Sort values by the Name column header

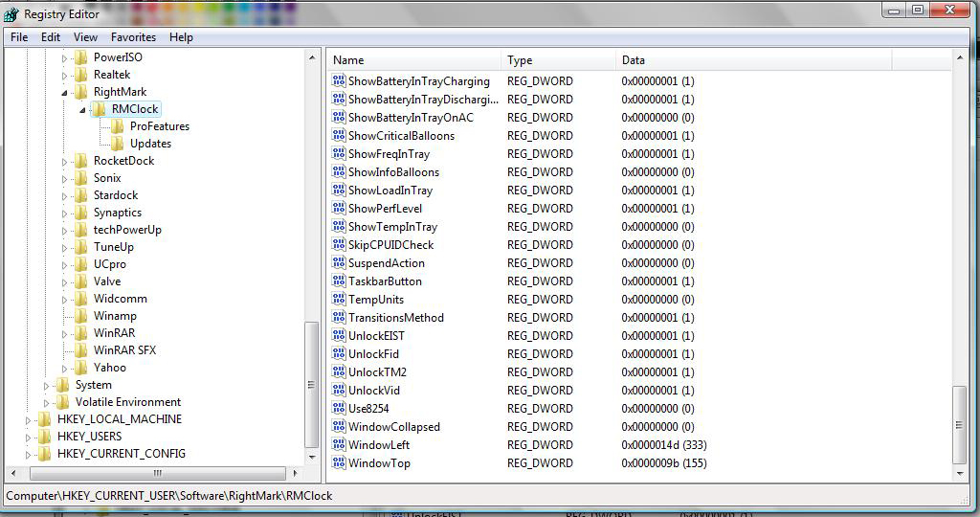coord(414,60)
